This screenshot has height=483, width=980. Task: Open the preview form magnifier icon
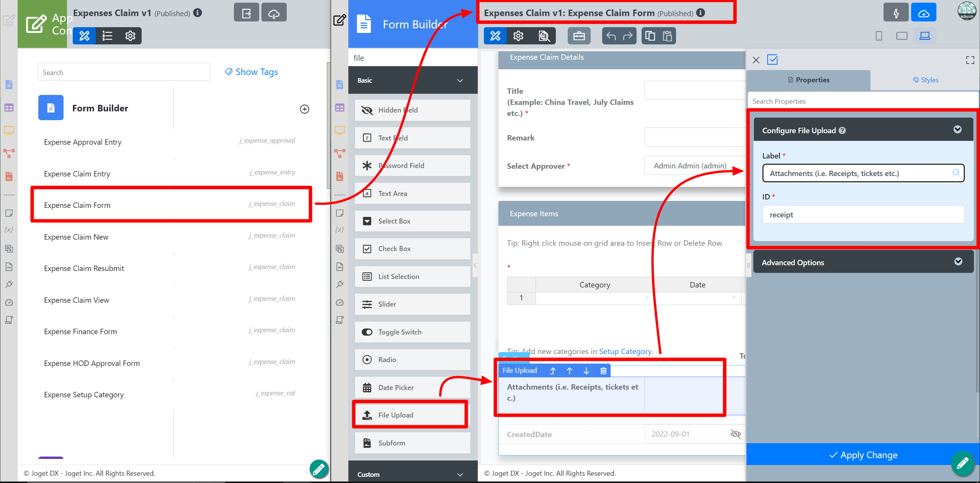click(x=544, y=36)
